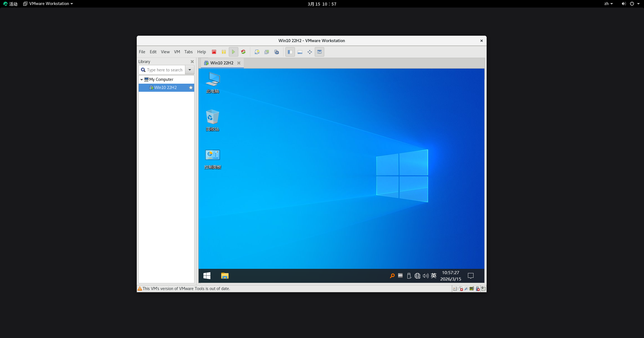Collapse the My Computer tree node
Image resolution: width=644 pixels, height=338 pixels.
[141, 79]
